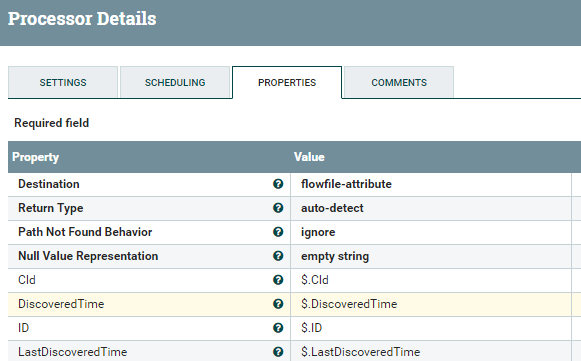Screen dimensions: 581x361
Task: Click the help icon for Null Value Representation
Action: [278, 256]
